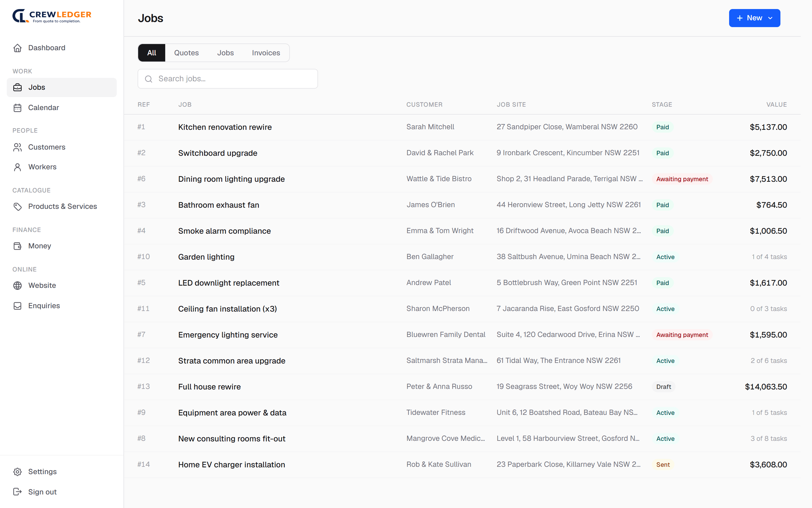Screen dimensions: 812x508
Task: Click the Sign out icon
Action: pos(17,492)
